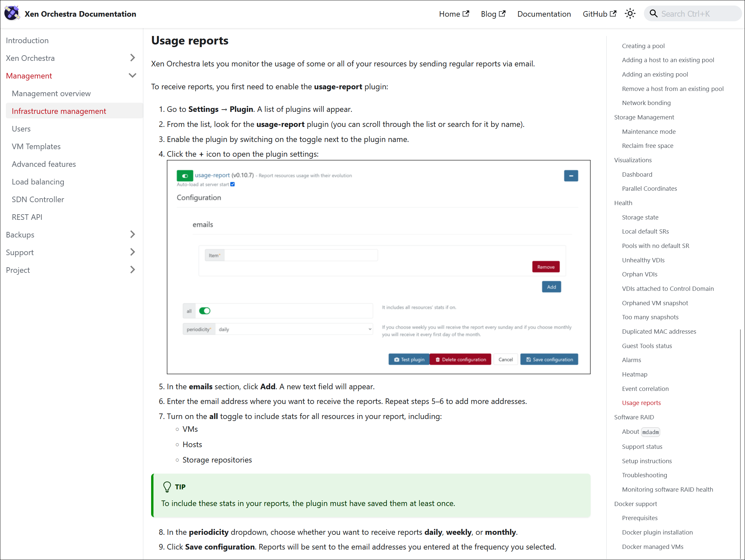This screenshot has height=560, width=745.
Task: Jump to About mdadm in table of contents
Action: [641, 432]
